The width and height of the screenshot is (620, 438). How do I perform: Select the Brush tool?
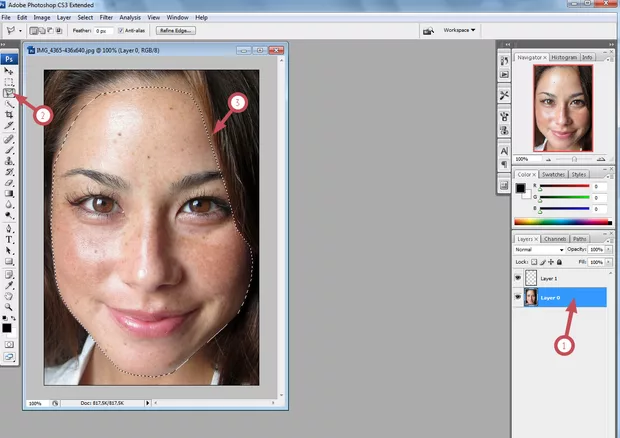pyautogui.click(x=9, y=150)
